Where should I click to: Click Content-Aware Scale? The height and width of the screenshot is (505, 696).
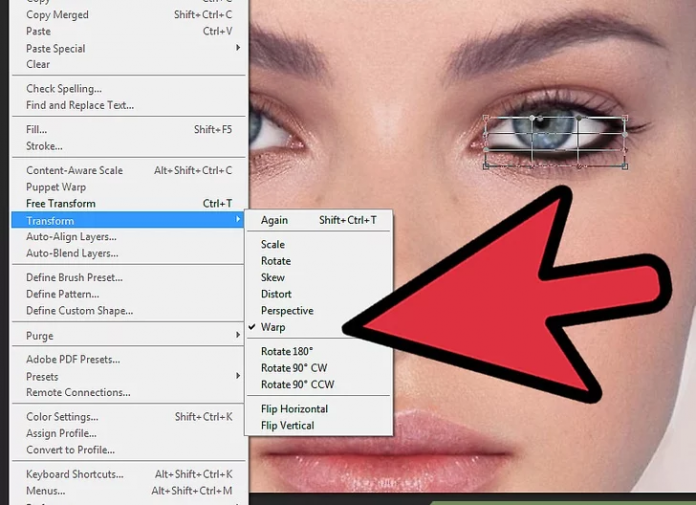tap(74, 170)
